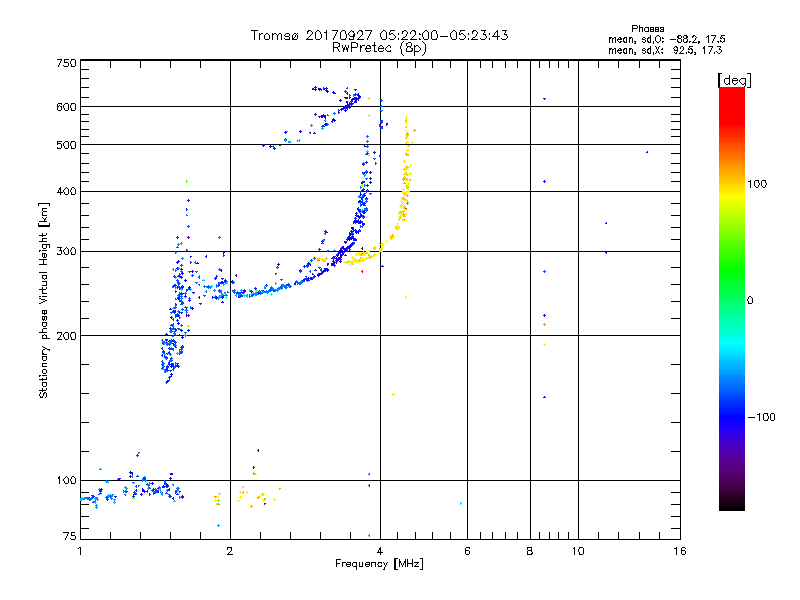The image size is (800, 600).
Task: Click the y-axis tick label '200'
Action: 66,336
